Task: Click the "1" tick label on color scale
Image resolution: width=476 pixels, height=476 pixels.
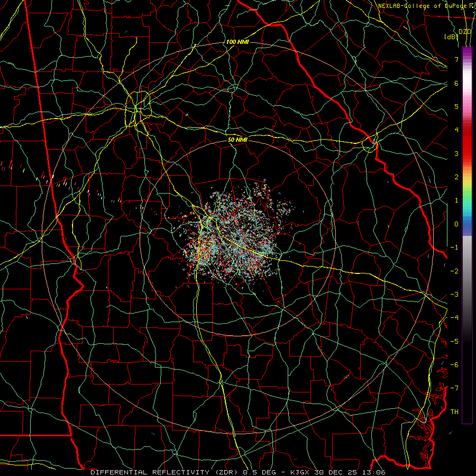Action: (456, 200)
